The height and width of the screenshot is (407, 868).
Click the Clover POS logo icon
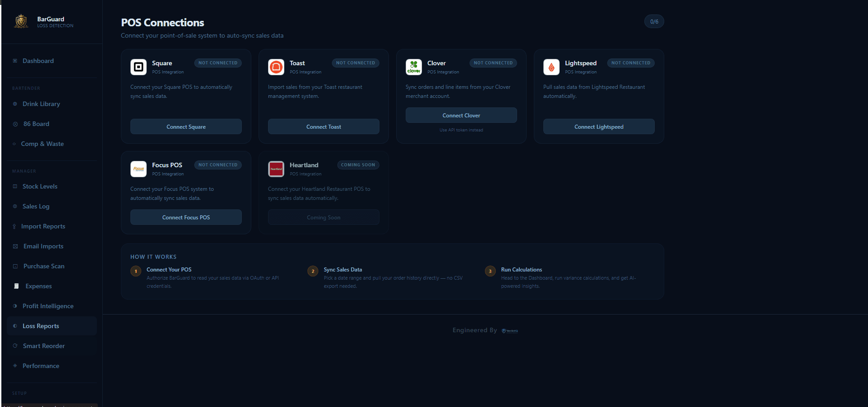coord(414,67)
